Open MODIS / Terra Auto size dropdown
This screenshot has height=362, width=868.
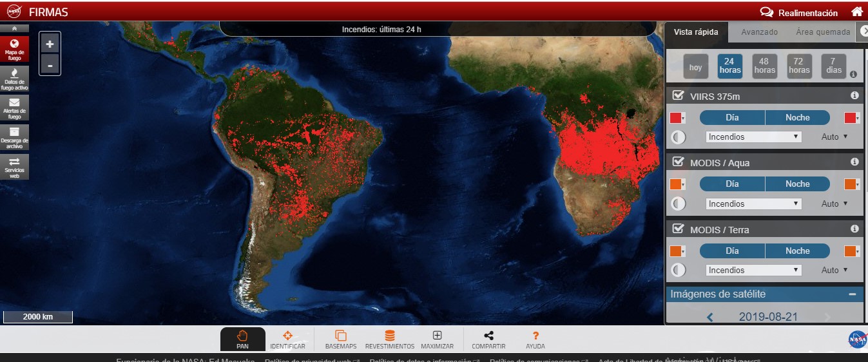tap(834, 270)
